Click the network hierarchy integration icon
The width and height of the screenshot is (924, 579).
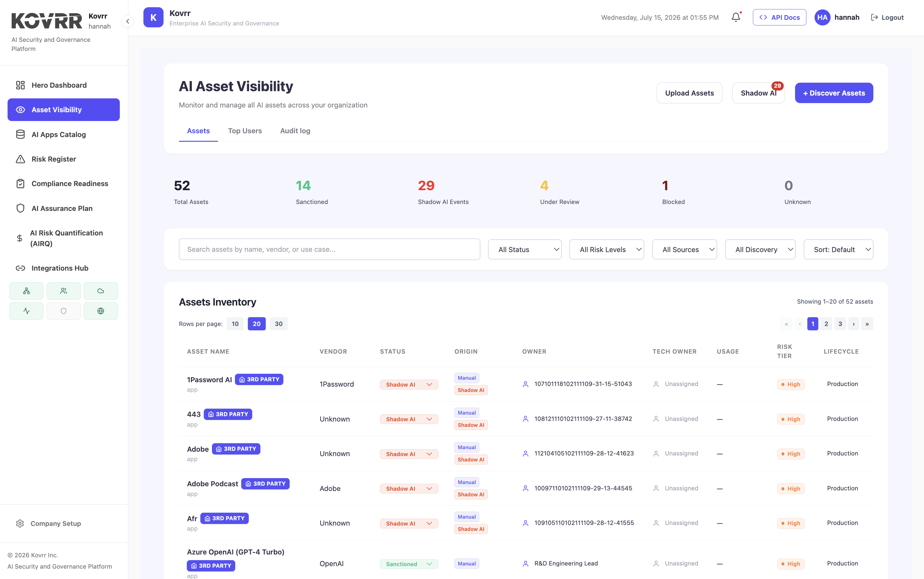pos(26,291)
